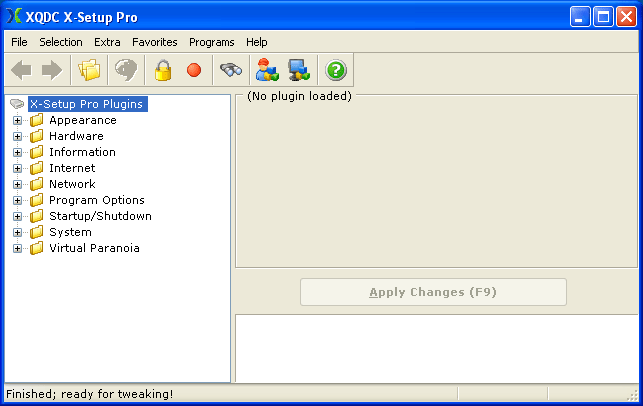Click the user with computer icon

coord(267,70)
